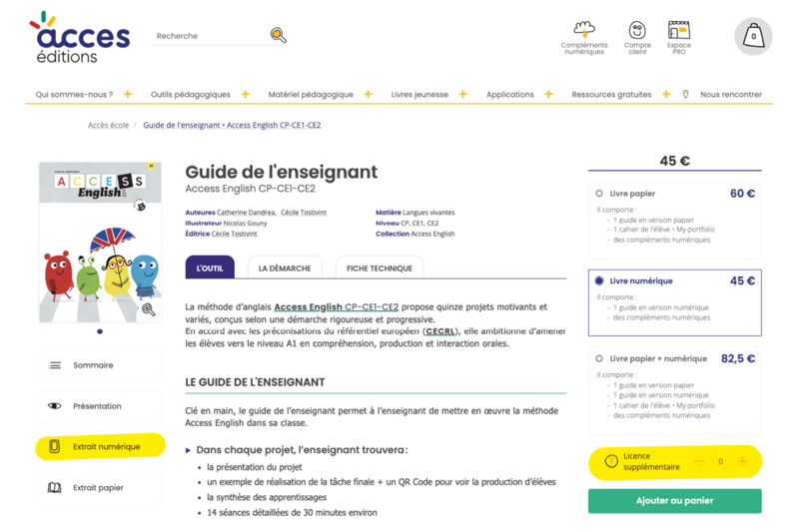The width and height of the screenshot is (799, 532).
Task: Click the Ajouter au panier button
Action: point(675,500)
